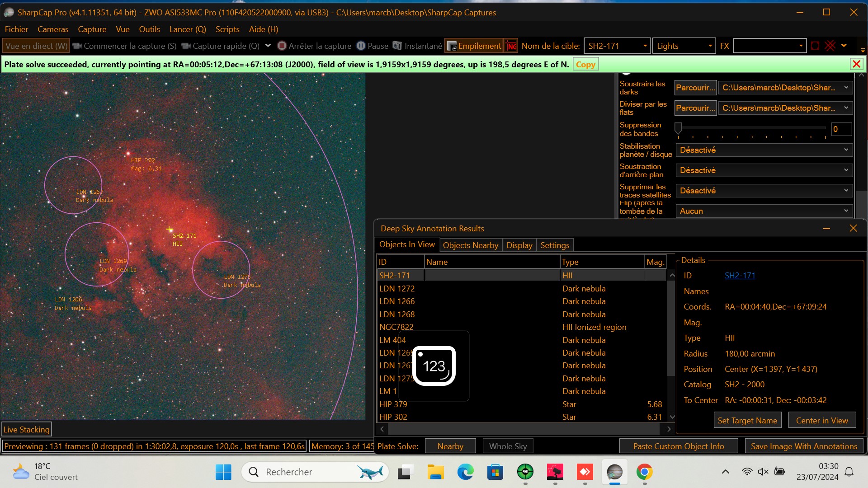868x488 pixels.
Task: Open the Windows Start menu
Action: point(223,472)
